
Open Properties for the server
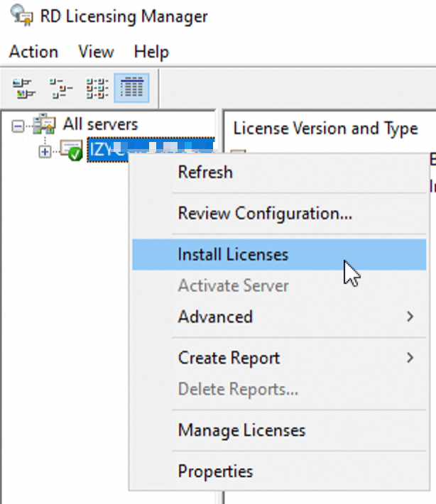[215, 471]
